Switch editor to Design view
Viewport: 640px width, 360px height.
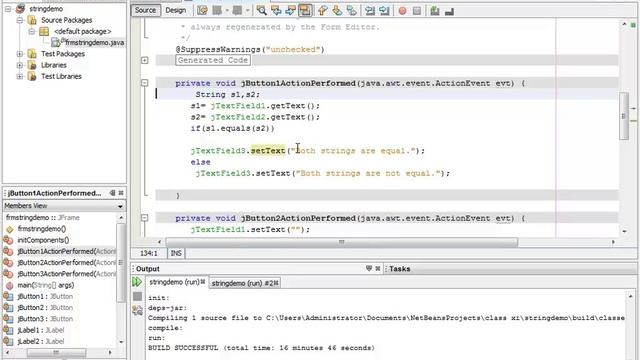click(176, 10)
